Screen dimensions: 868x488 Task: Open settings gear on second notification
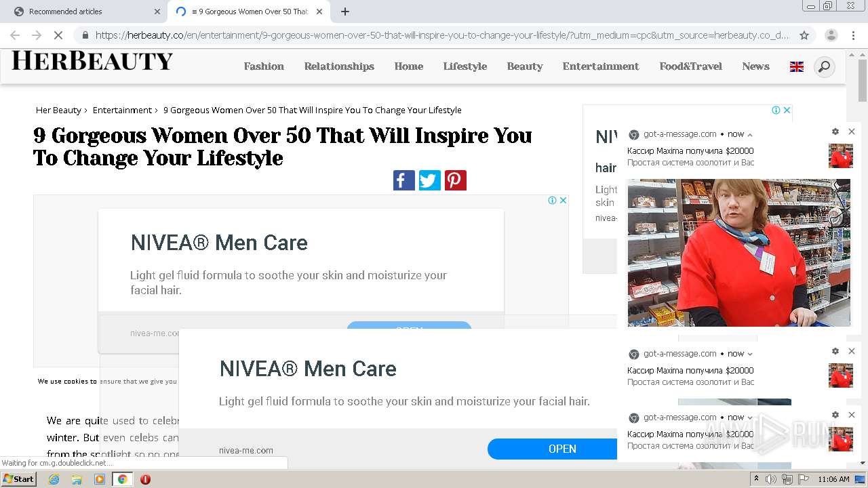(x=835, y=351)
